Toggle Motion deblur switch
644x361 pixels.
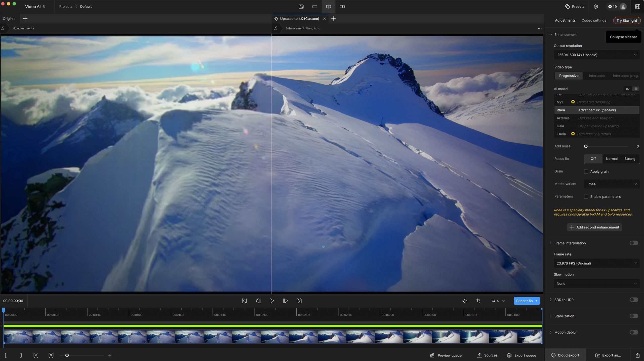click(634, 333)
